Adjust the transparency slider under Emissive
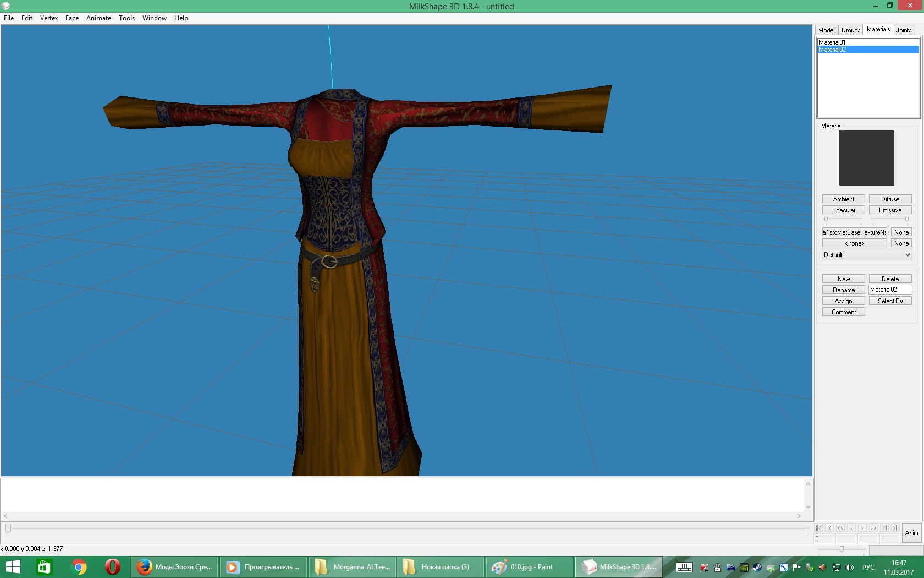 [890, 219]
